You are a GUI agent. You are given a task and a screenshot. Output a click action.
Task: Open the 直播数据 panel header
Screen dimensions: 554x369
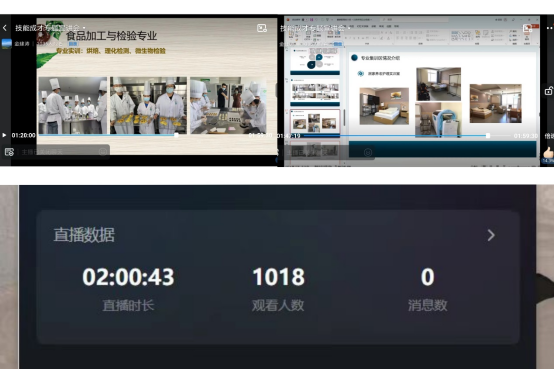84,235
